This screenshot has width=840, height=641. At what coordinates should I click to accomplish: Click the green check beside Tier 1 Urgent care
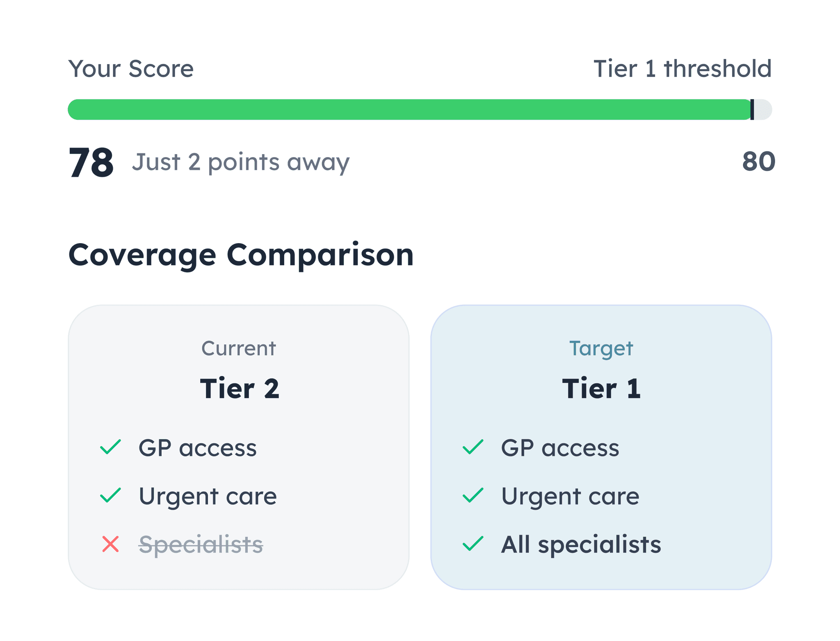coord(473,495)
